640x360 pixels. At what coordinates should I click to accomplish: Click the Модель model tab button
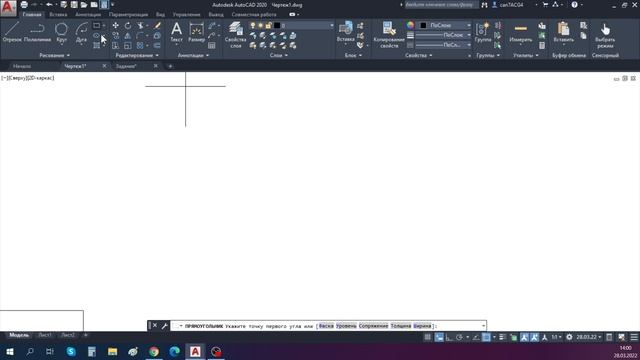tap(19, 335)
